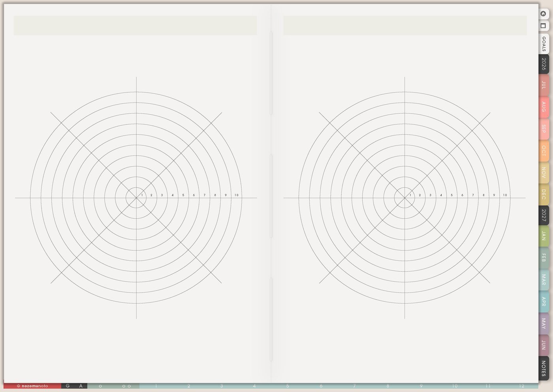Jump to the 2026 side tab

tap(544, 64)
